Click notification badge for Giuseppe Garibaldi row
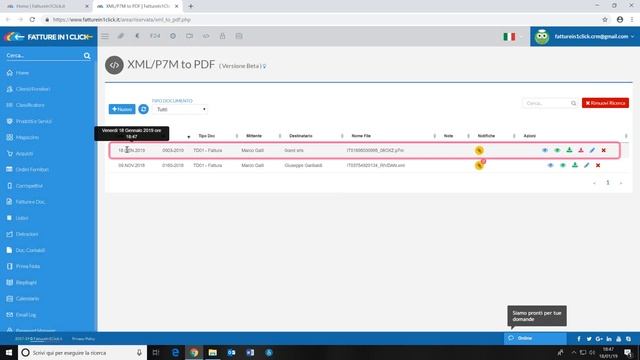Screen dimensions: 640x360 pos(480,165)
